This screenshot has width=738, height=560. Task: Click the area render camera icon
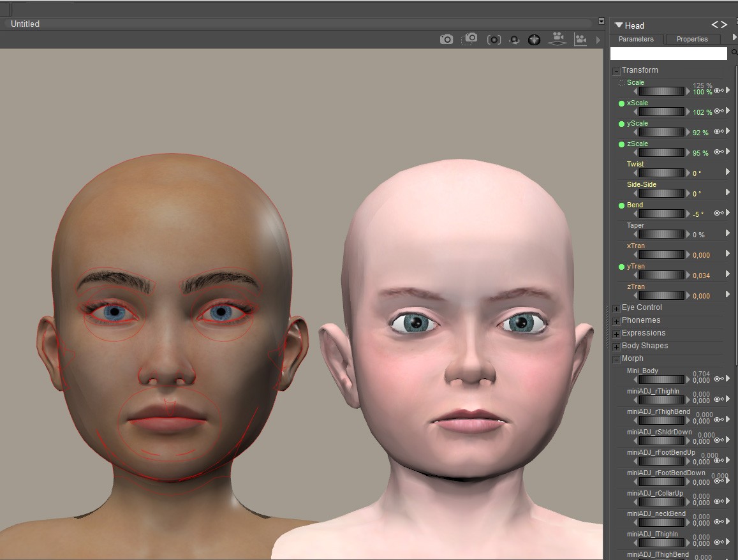tap(469, 39)
